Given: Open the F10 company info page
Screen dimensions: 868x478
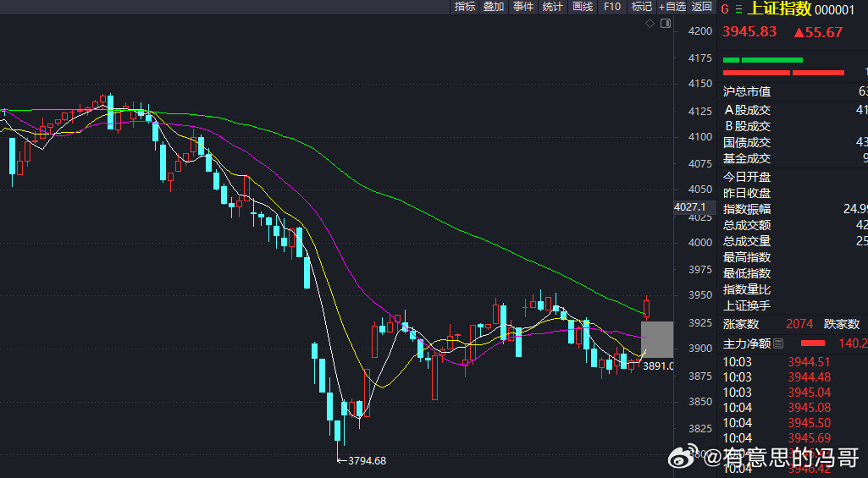Looking at the screenshot, I should [611, 7].
